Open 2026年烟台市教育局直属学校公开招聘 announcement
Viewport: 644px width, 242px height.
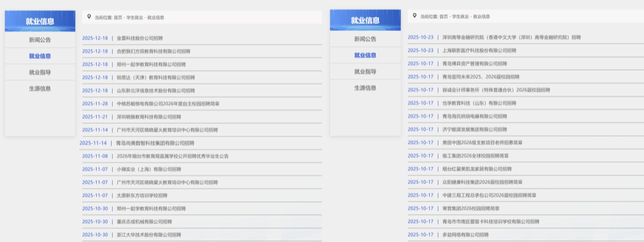pyautogui.click(x=173, y=156)
